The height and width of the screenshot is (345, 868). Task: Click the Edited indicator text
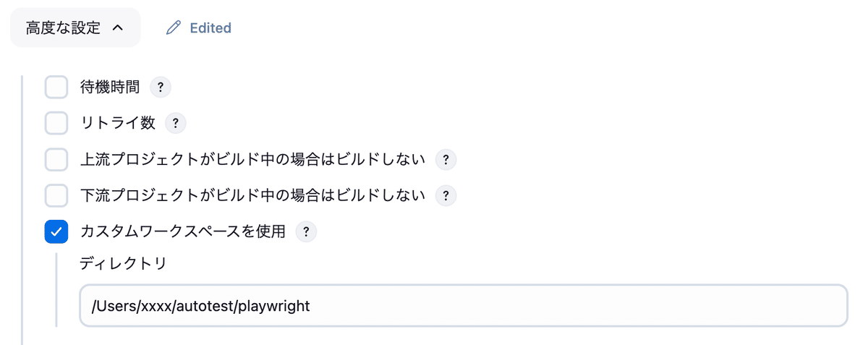tap(210, 28)
